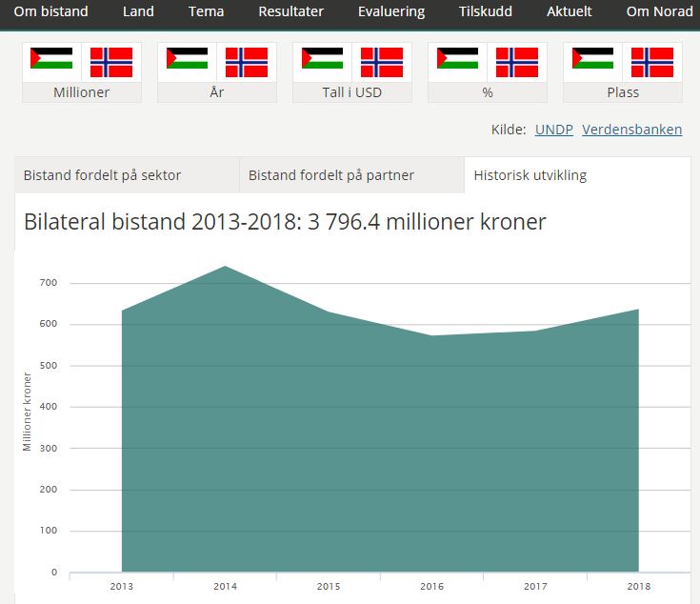Viewport: 700px width, 604px height.
Task: Open Resultater in the navigation bar
Action: [x=290, y=12]
